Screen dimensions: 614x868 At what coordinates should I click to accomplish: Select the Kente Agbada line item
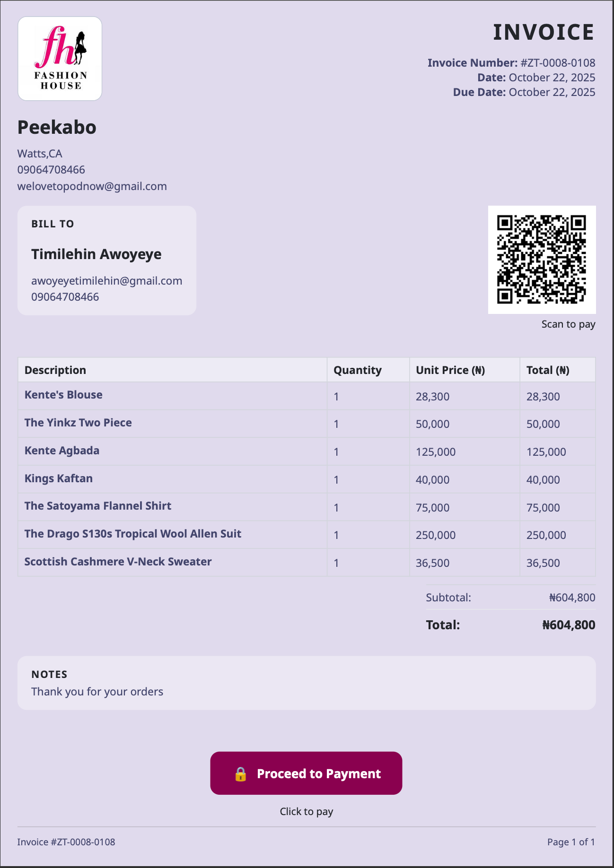62,451
